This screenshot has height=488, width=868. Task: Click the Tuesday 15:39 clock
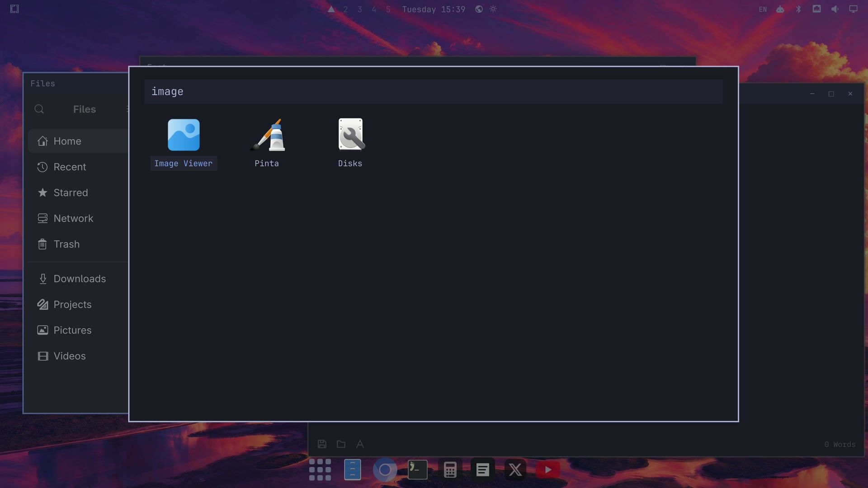(x=434, y=9)
